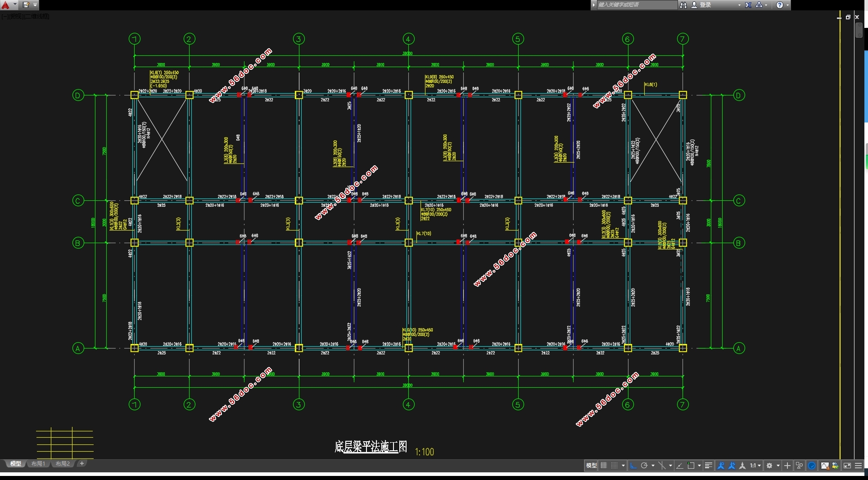Screen dimensions: 868x480
Task: Click the Autodesk A360 triangle icon
Action: point(759,5)
